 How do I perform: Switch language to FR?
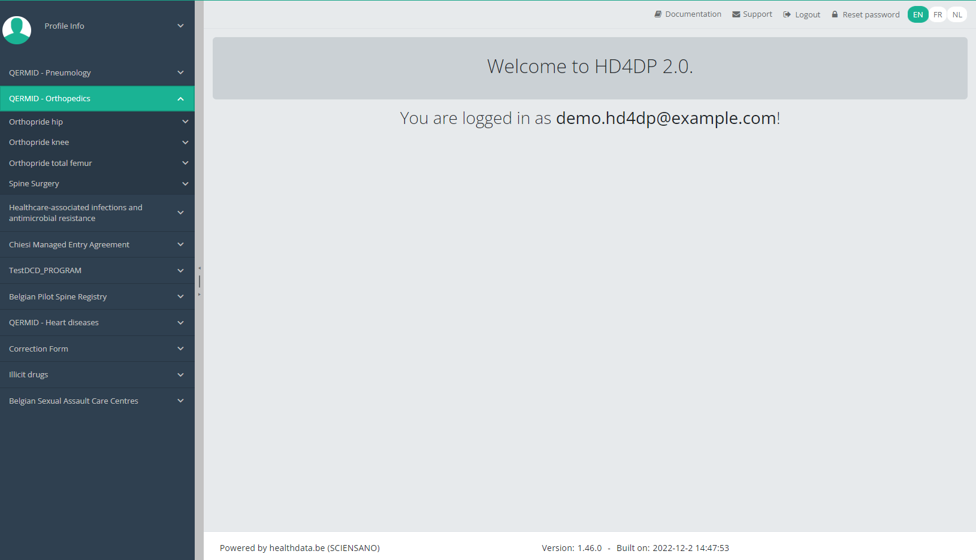click(x=938, y=14)
